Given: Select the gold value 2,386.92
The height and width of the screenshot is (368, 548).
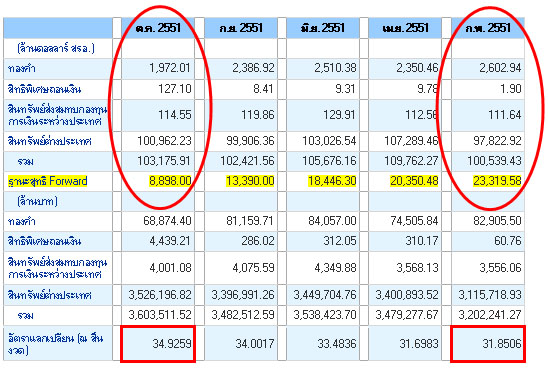Looking at the screenshot, I should 253,68.
